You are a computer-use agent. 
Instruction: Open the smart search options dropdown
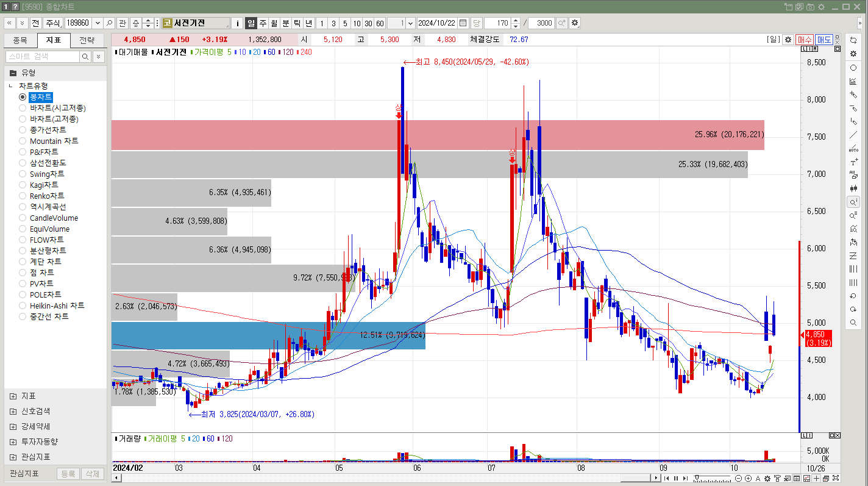click(99, 57)
